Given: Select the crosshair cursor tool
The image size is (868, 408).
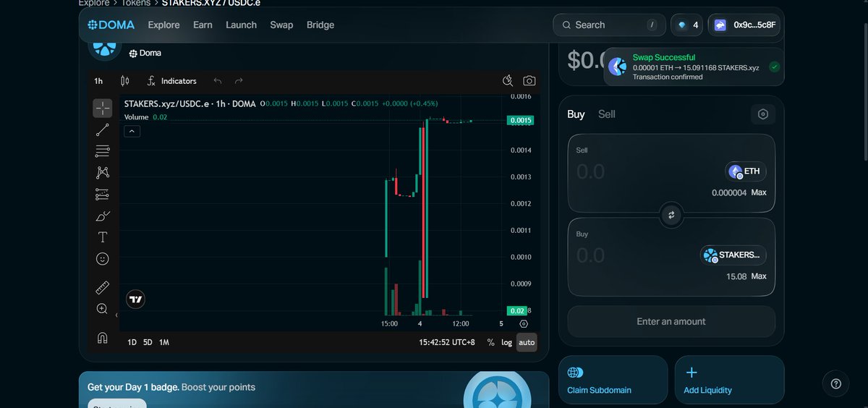Looking at the screenshot, I should click(x=102, y=109).
